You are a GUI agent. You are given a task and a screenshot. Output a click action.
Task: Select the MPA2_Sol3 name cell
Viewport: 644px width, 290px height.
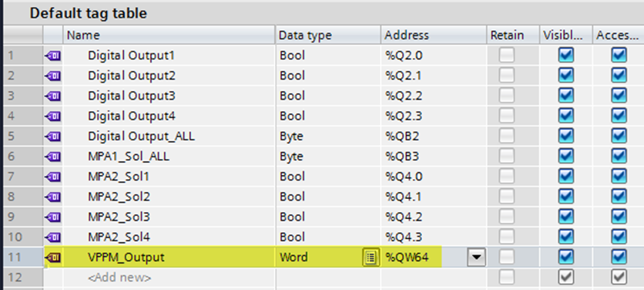169,217
